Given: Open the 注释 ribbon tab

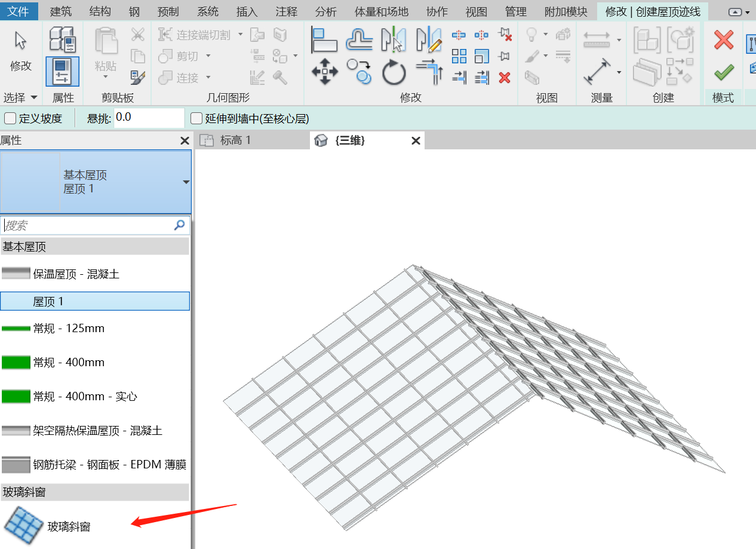Looking at the screenshot, I should 287,11.
